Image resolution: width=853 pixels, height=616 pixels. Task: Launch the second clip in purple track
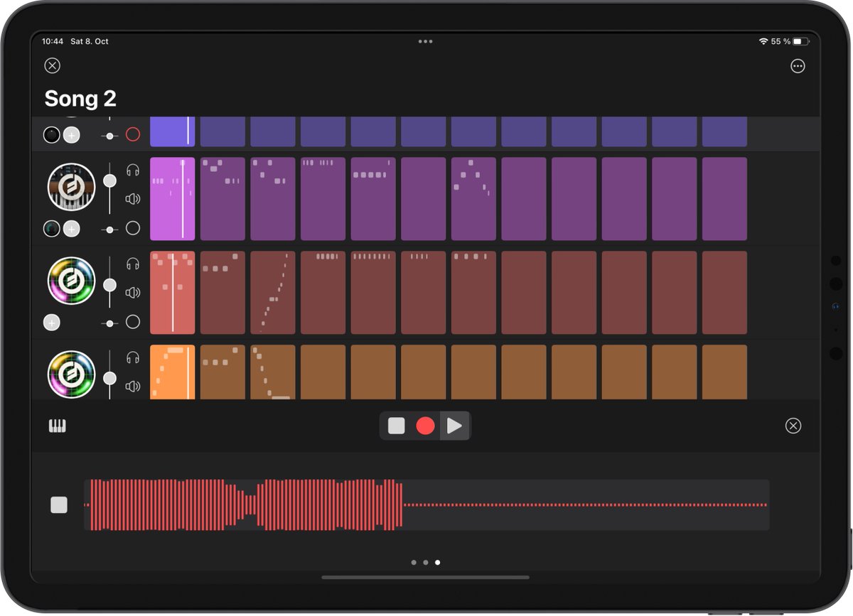tap(222, 199)
